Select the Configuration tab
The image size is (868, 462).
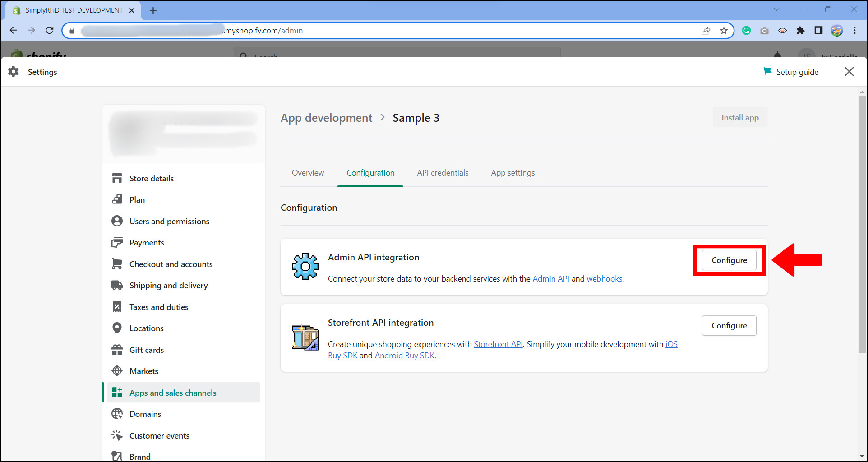tap(370, 173)
